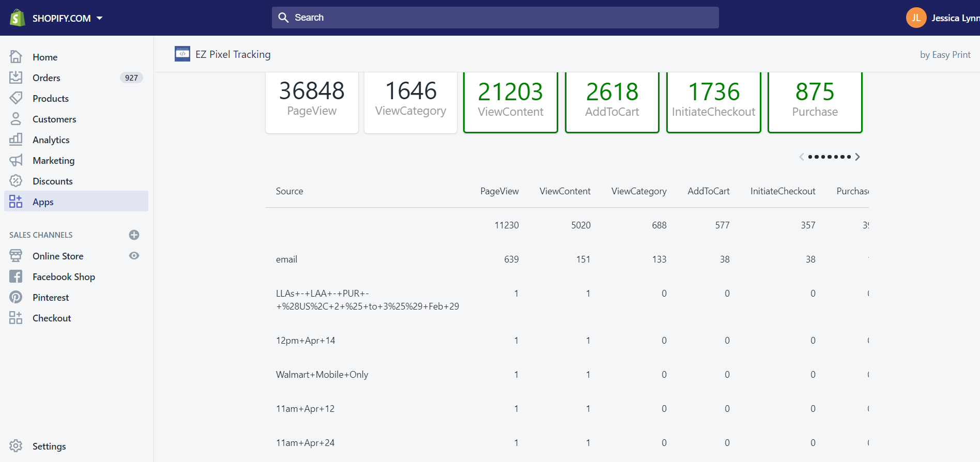Click the Marketing megaphone icon

coord(16,160)
